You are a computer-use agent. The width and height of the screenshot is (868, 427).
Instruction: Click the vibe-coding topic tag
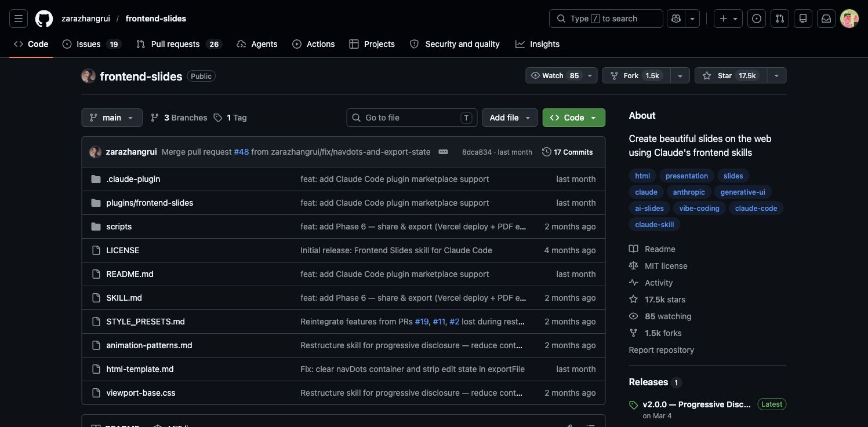point(699,209)
